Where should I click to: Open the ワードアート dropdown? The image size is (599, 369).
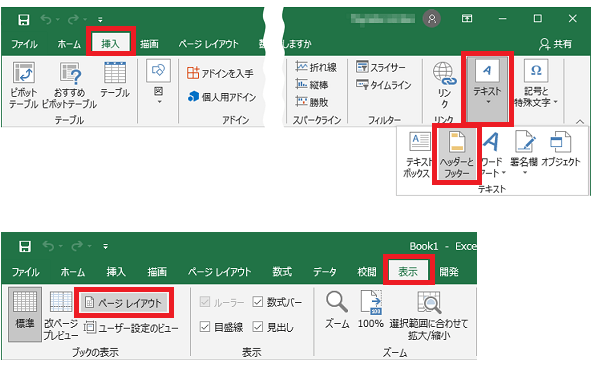[x=493, y=154]
